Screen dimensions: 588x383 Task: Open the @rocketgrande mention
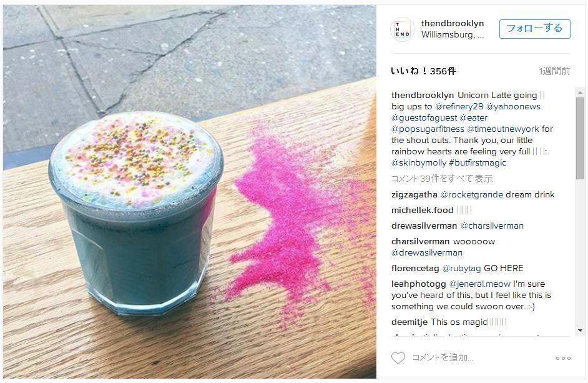tap(472, 195)
